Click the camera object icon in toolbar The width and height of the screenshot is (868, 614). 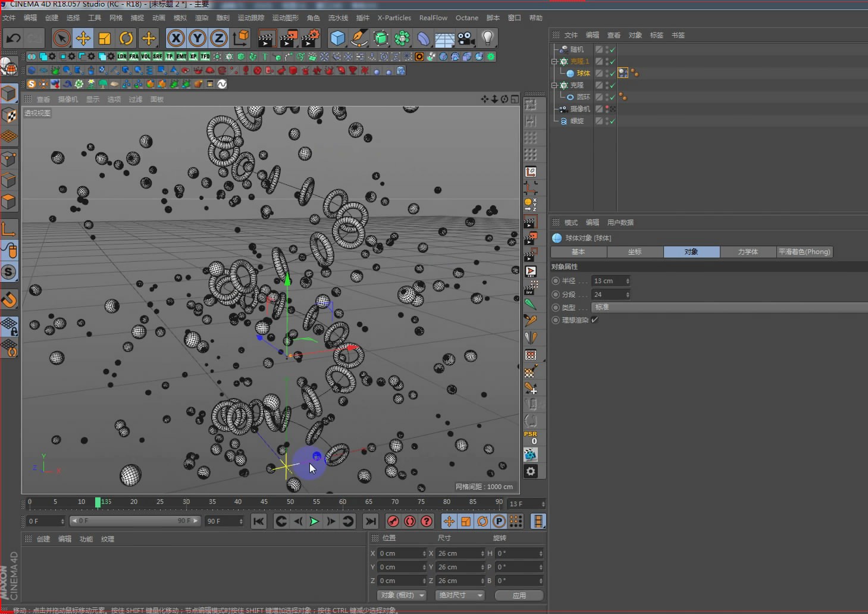click(466, 39)
